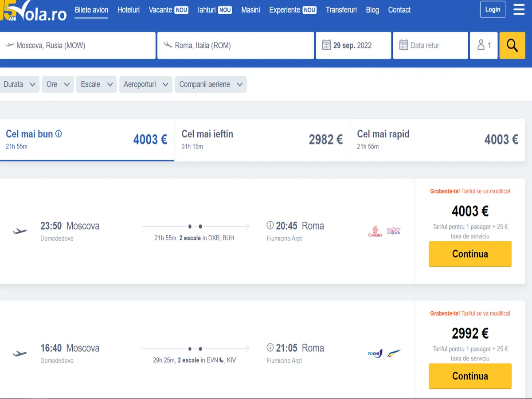
Task: Open the hamburger menu icon
Action: coord(519,10)
